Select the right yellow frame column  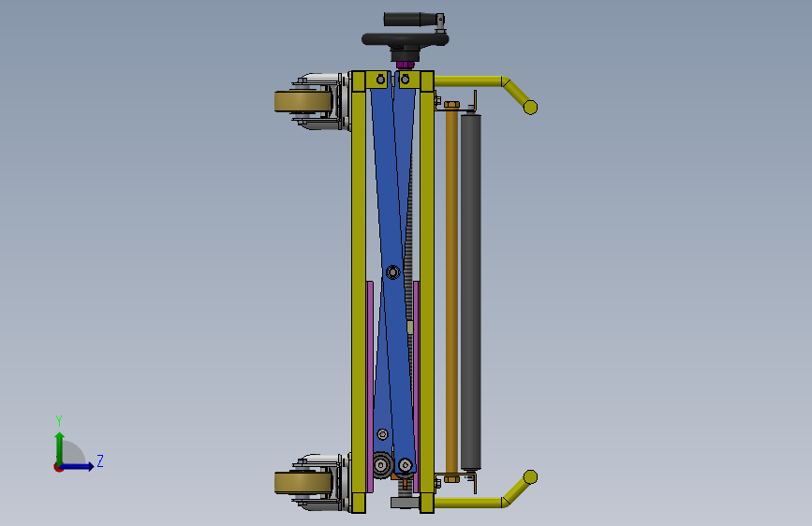427,293
